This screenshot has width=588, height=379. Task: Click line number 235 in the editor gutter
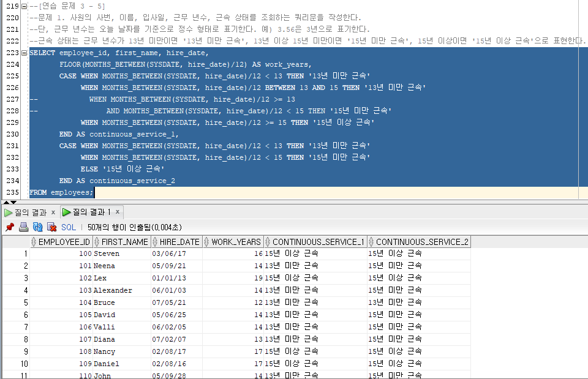click(12, 192)
